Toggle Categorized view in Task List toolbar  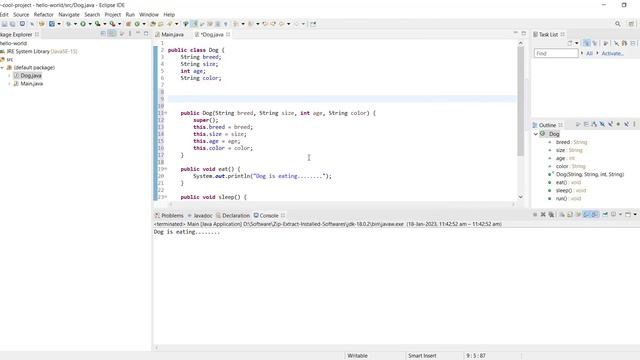coord(587,43)
